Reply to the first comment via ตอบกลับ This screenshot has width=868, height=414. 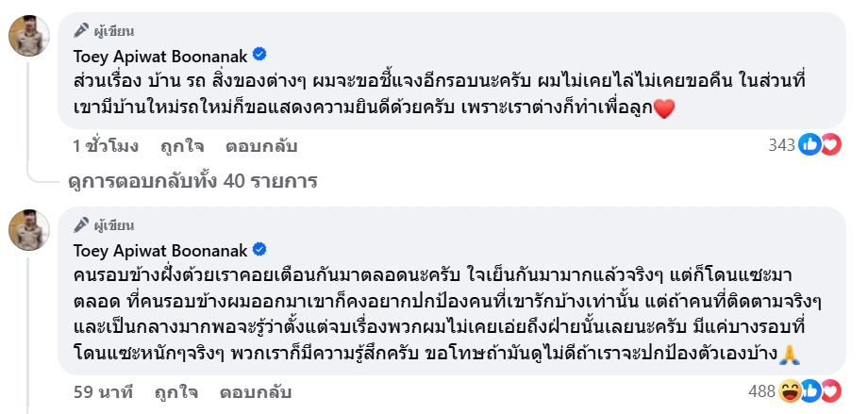point(261,146)
